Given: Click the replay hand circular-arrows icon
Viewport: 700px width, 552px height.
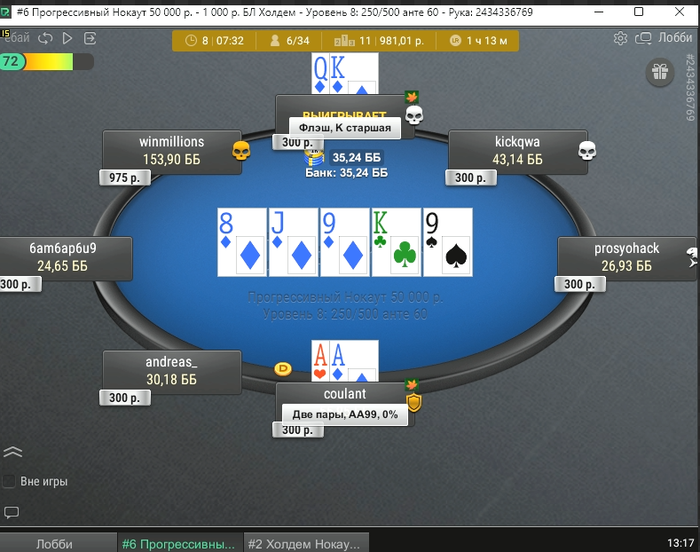Looking at the screenshot, I should [45, 38].
